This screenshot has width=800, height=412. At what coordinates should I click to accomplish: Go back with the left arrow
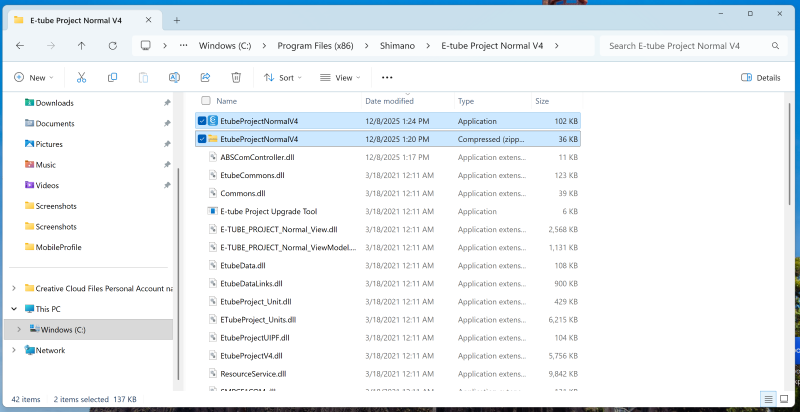20,45
